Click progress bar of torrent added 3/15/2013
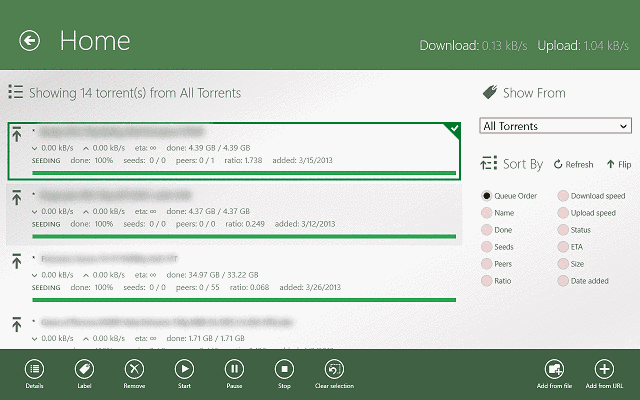This screenshot has width=640, height=400. point(244,173)
